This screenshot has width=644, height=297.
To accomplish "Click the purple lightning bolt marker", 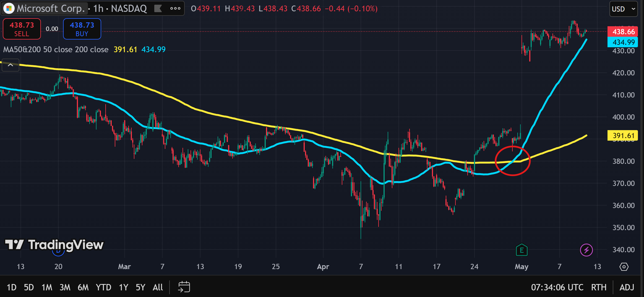I will pyautogui.click(x=586, y=250).
